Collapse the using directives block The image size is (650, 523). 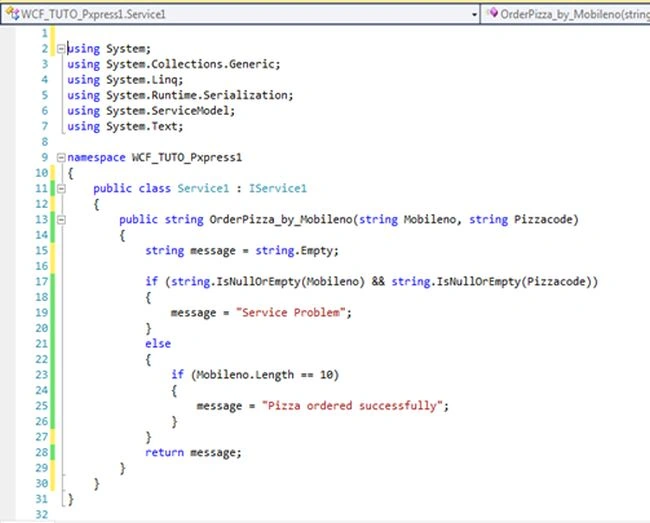(61, 49)
